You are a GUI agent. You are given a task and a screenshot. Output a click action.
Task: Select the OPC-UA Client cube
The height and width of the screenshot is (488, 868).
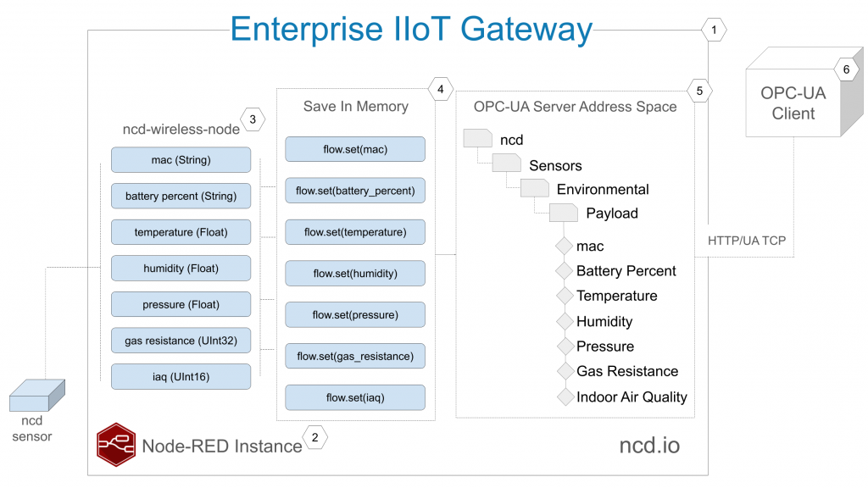click(x=804, y=91)
